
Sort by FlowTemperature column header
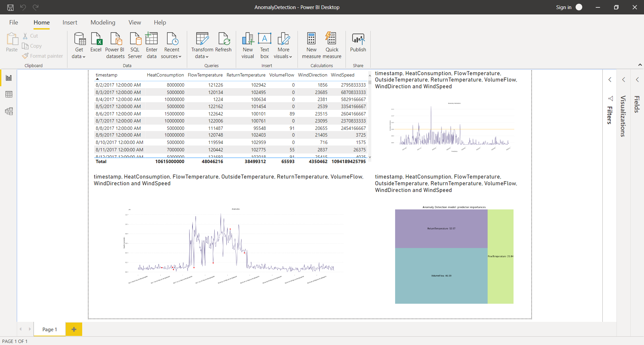point(205,75)
